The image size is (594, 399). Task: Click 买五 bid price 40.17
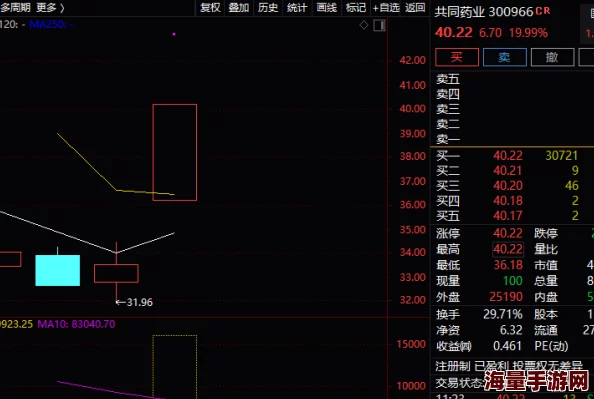pyautogui.click(x=508, y=216)
